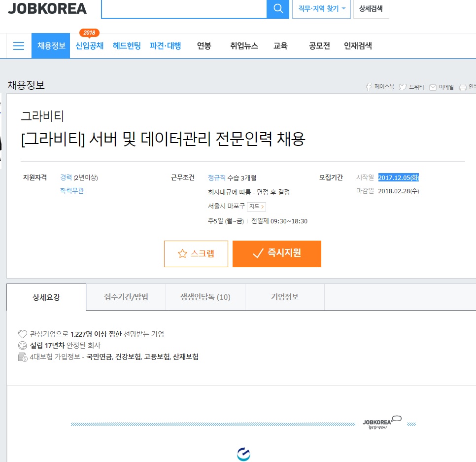The image size is (476, 462).
Task: Open the hamburger menu icon
Action: (19, 46)
